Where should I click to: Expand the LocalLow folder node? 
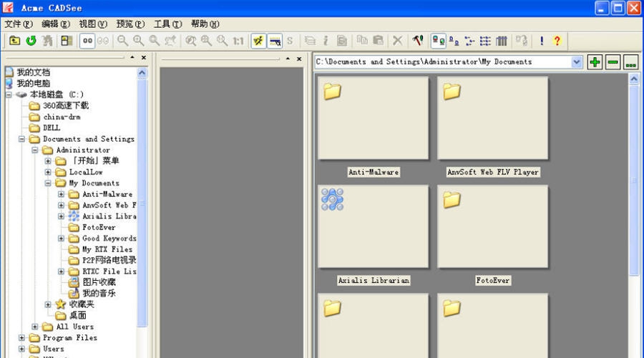(48, 172)
